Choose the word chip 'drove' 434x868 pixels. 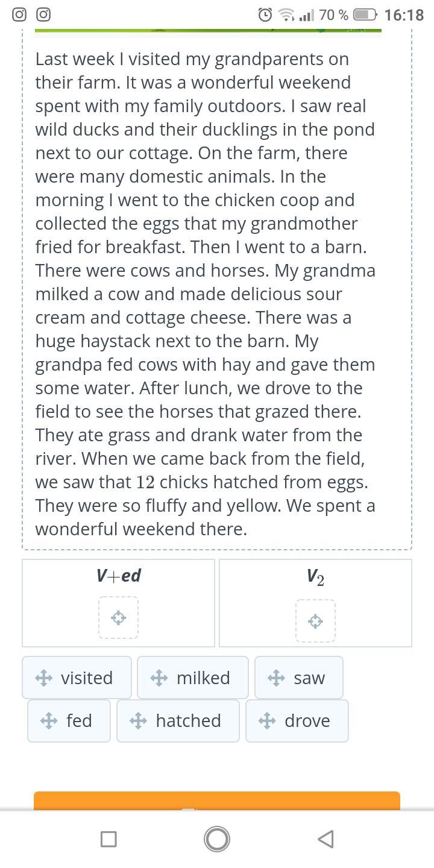297,721
